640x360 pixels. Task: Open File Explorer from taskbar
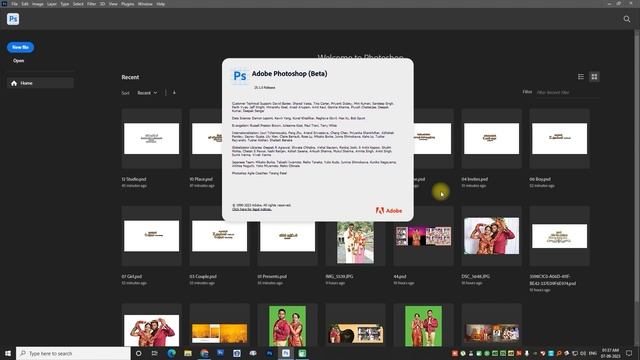[x=188, y=353]
